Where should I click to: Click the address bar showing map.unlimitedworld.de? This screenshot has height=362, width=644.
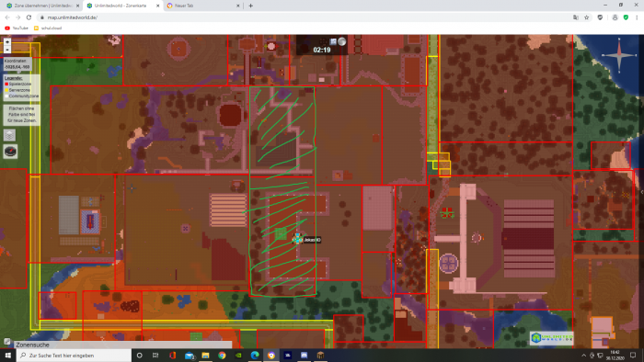click(304, 17)
